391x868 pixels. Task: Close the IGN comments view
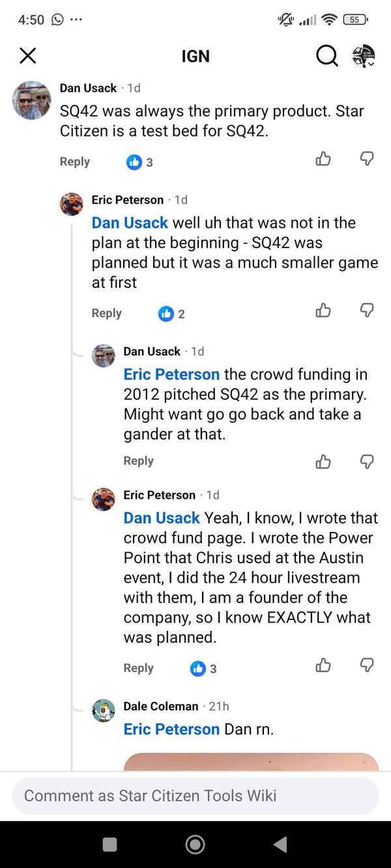pyautogui.click(x=28, y=56)
